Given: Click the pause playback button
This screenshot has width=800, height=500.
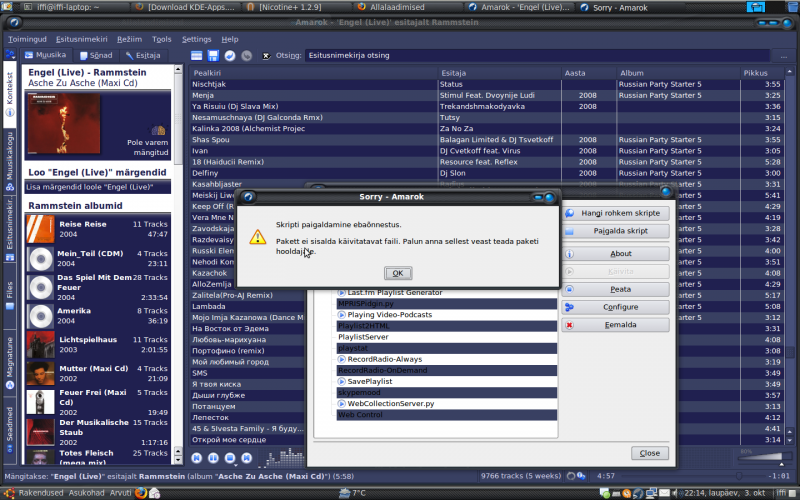Looking at the screenshot, I should (x=213, y=458).
